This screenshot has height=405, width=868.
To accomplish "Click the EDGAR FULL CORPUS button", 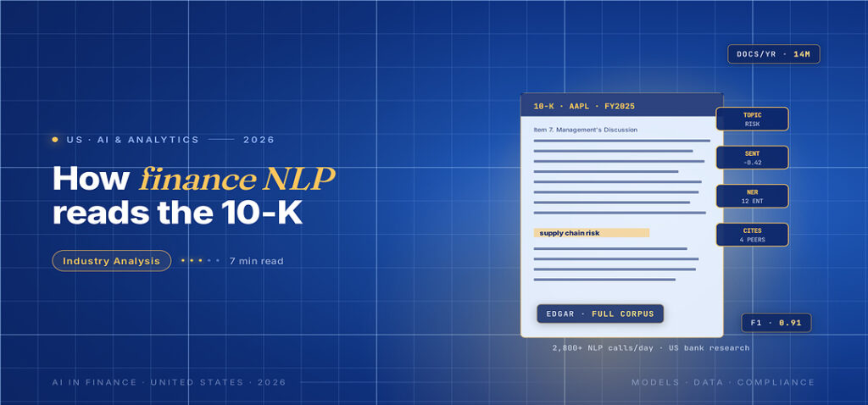I will point(600,313).
